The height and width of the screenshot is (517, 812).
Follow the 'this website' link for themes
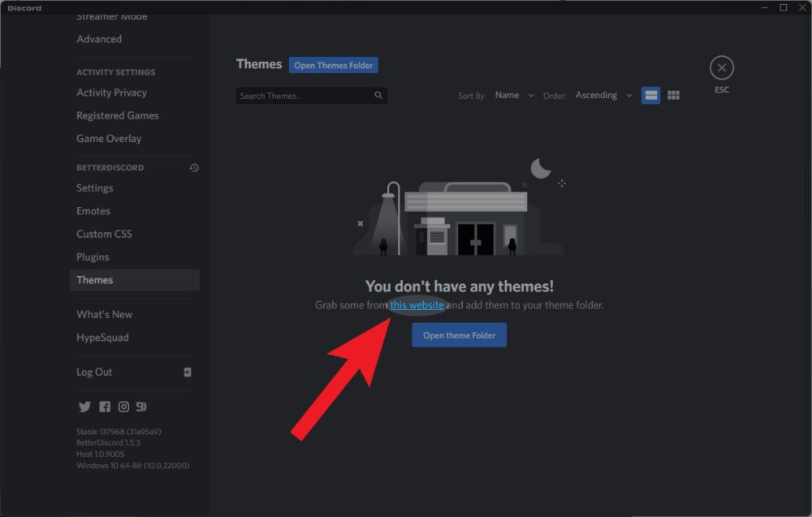click(417, 304)
